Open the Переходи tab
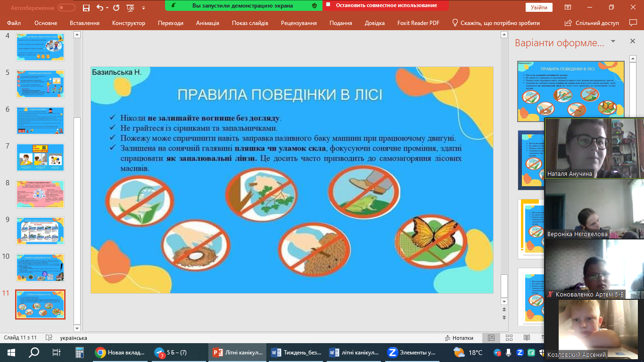 click(171, 23)
